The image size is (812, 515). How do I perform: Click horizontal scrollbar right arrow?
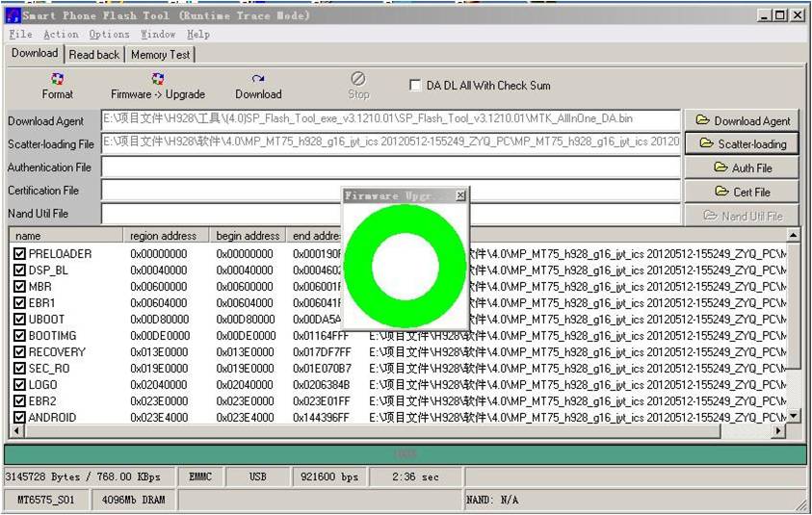778,430
